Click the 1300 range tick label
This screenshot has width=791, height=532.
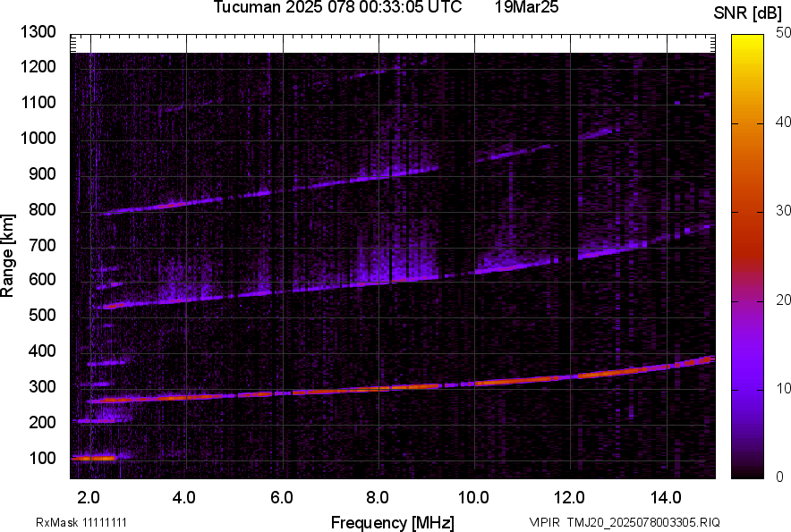click(38, 32)
